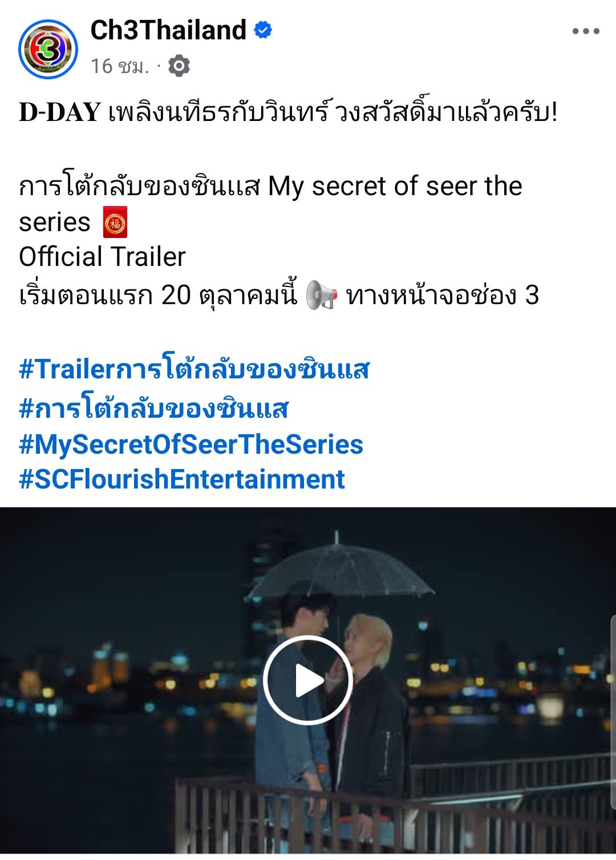
Task: Click the blue verified badge
Action: click(x=263, y=30)
